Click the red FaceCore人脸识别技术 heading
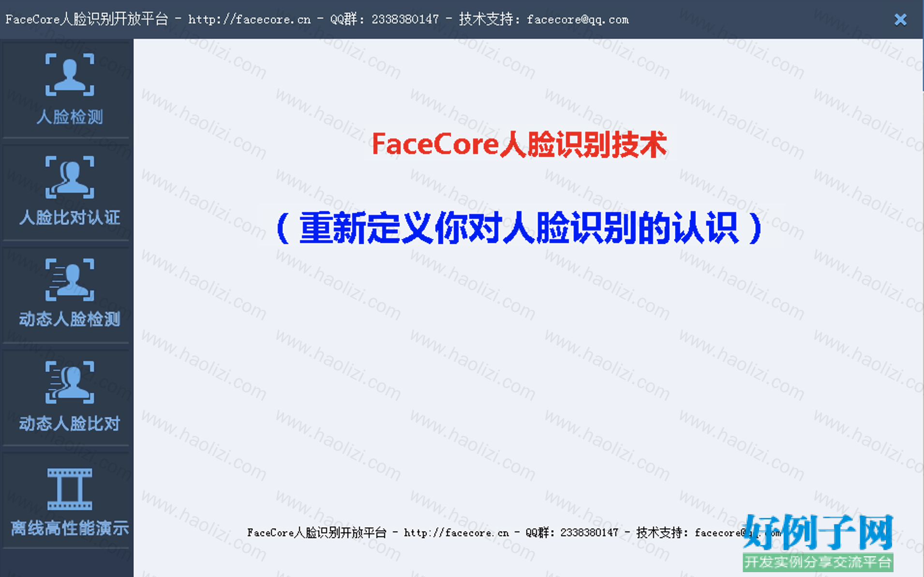The width and height of the screenshot is (924, 577). (519, 144)
